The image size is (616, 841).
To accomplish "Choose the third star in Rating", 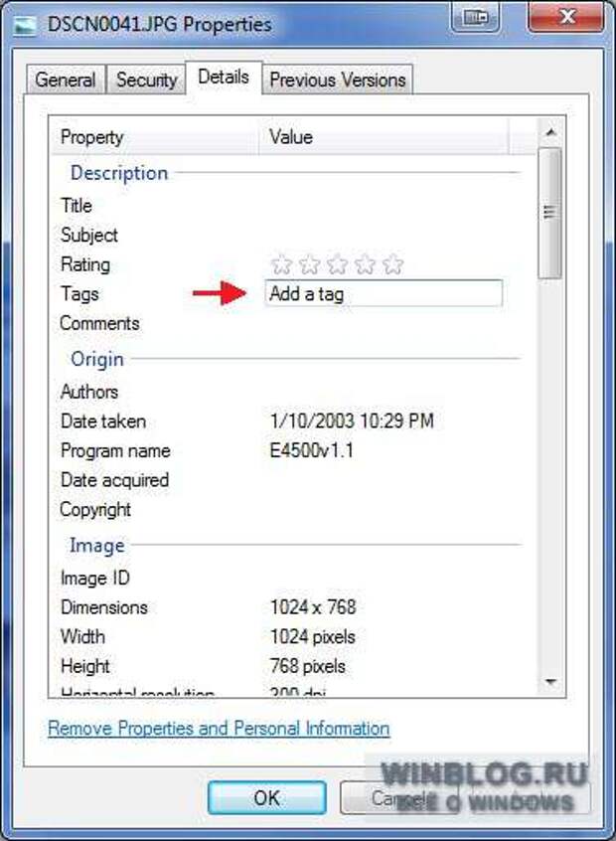I will (x=337, y=264).
